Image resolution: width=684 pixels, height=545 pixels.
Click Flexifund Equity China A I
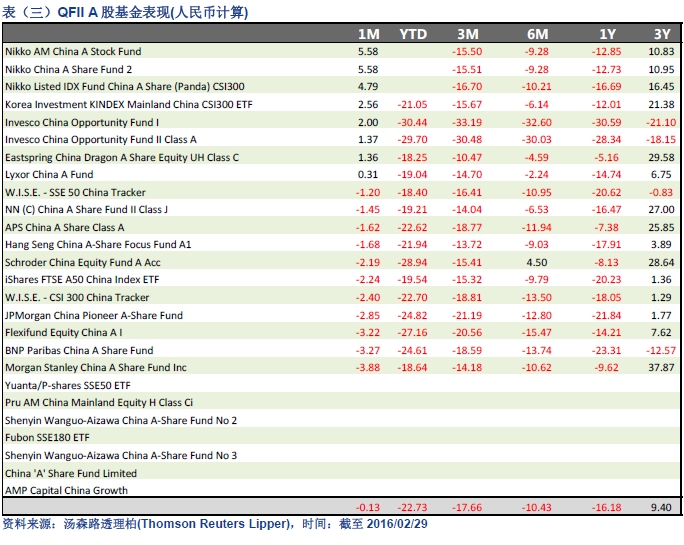64,332
